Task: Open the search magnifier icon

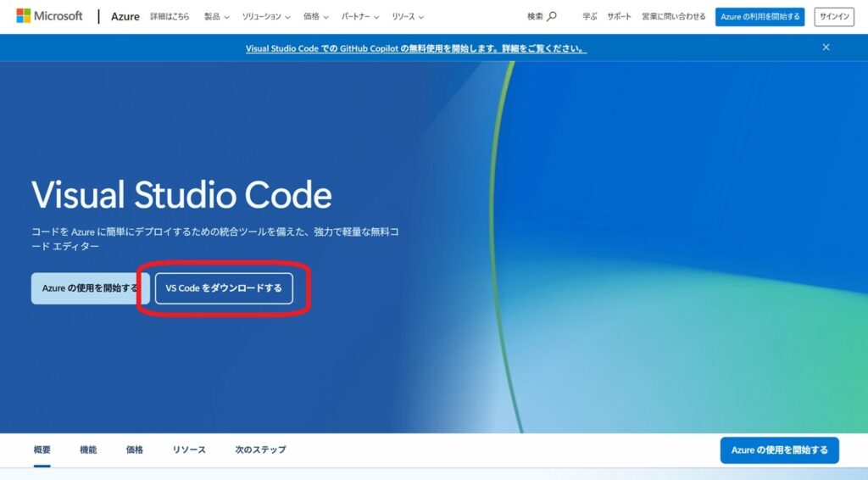Action: 552,17
